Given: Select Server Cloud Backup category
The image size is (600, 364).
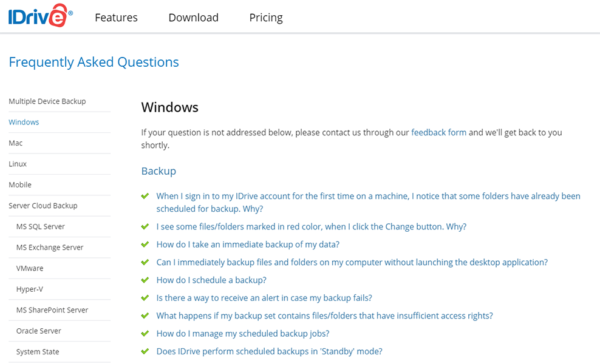Looking at the screenshot, I should pos(43,206).
